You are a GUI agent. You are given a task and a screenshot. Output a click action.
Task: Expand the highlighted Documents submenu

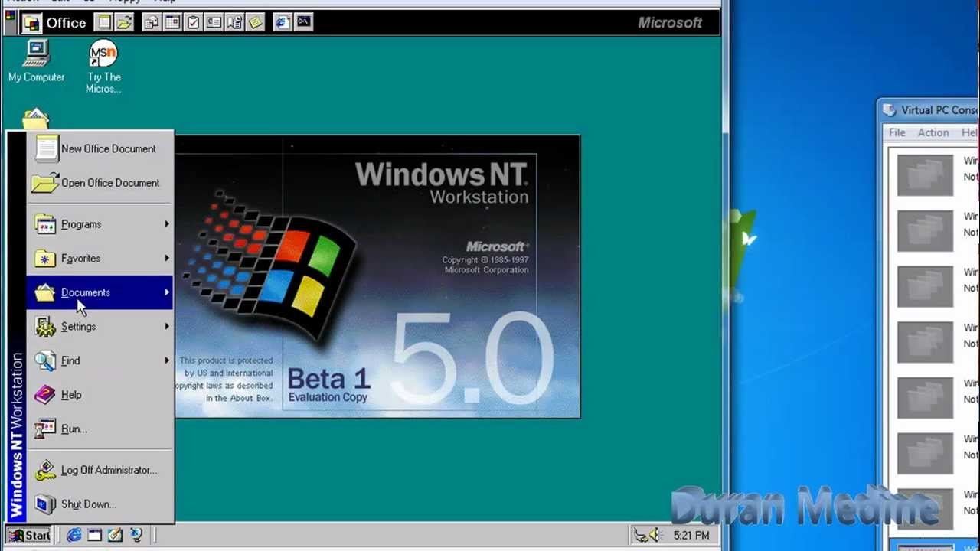coord(100,292)
